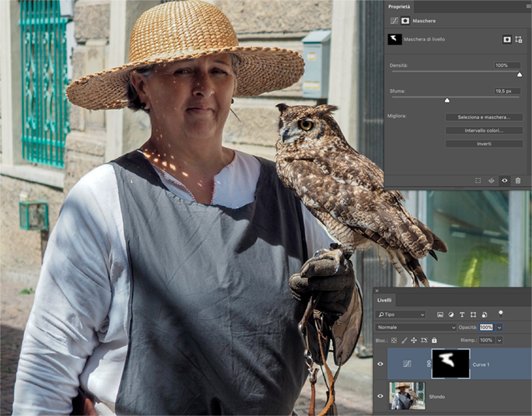Screen dimensions: 532x416
Task: Click the Inverti button
Action: pos(484,144)
